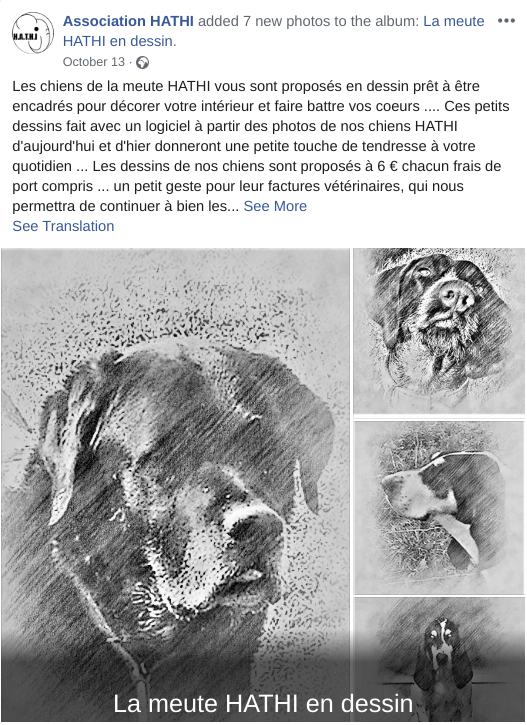Click the October 13 timestamp
Screen dimensions: 527x725
pyautogui.click(x=94, y=62)
